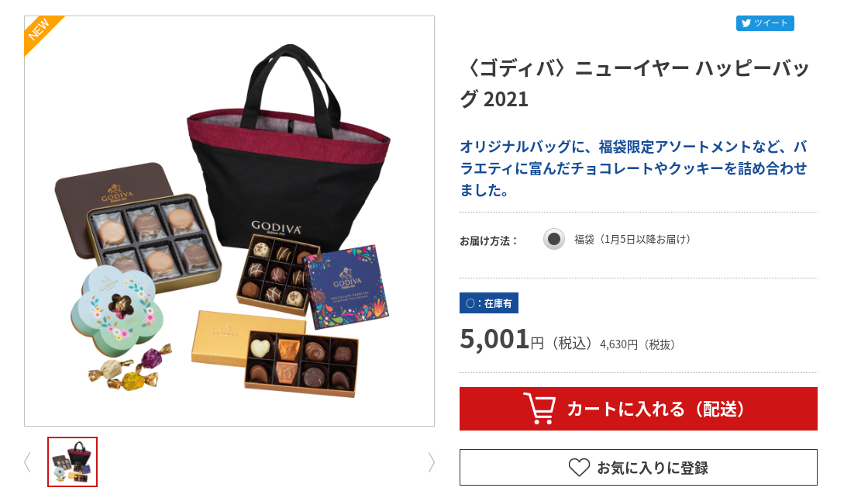Click the お届け方法 label
The image size is (868, 498).
point(488,240)
